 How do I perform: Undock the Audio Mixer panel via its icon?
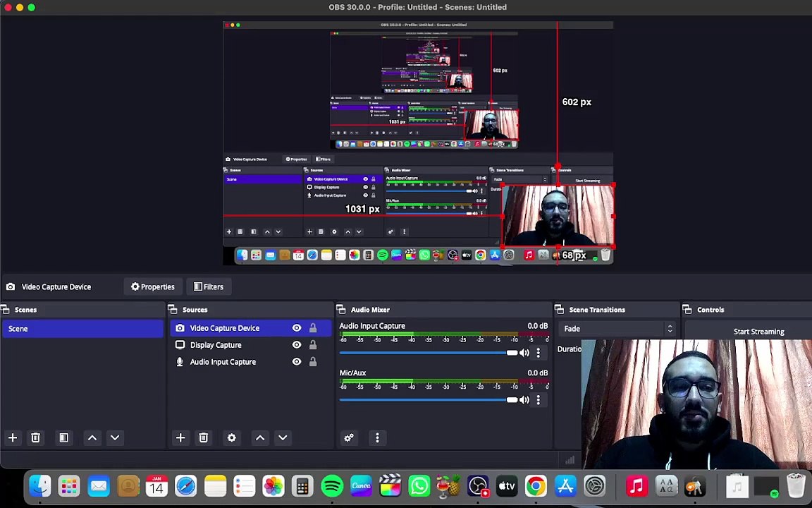tap(341, 310)
